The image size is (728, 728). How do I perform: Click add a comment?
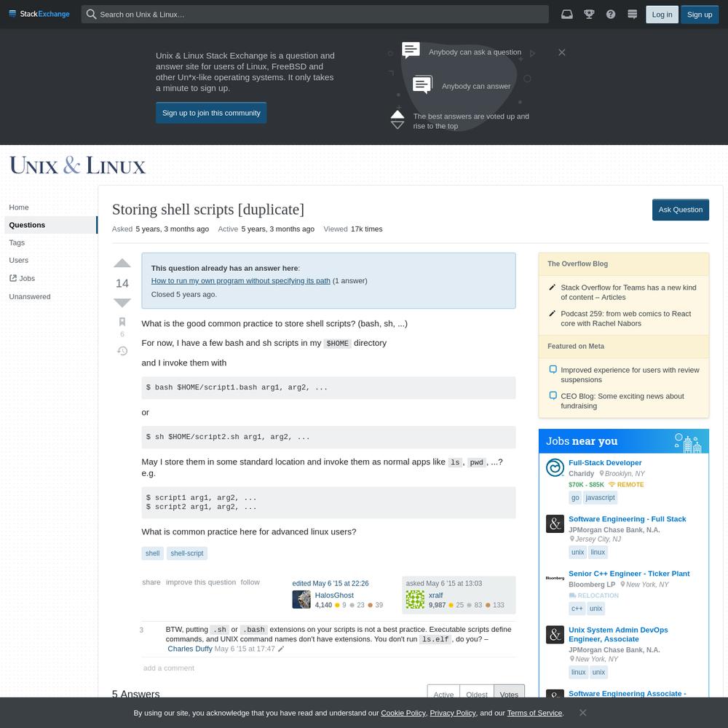click(169, 668)
